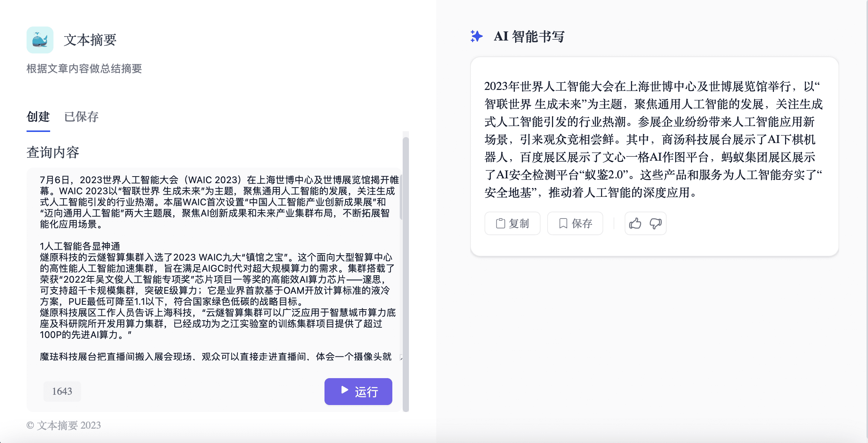This screenshot has height=443, width=868.
Task: Like the summary with thumbs-up icon
Action: (635, 223)
